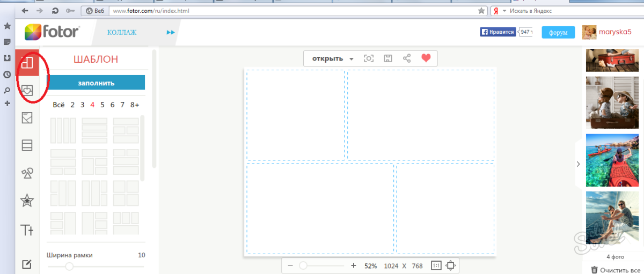Expand the КОЛЛАЖ mode switcher arrows
The image size is (644, 274).
click(171, 33)
